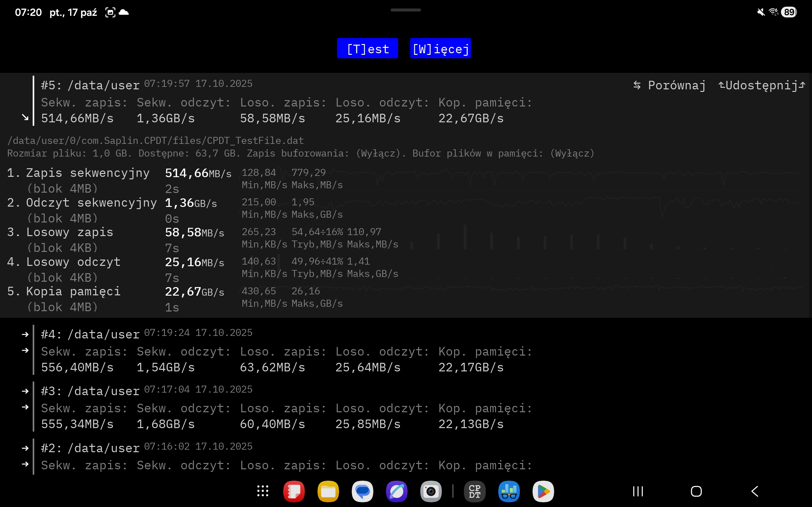Open the Messages chat bubble app
This screenshot has height=507, width=812.
click(362, 491)
